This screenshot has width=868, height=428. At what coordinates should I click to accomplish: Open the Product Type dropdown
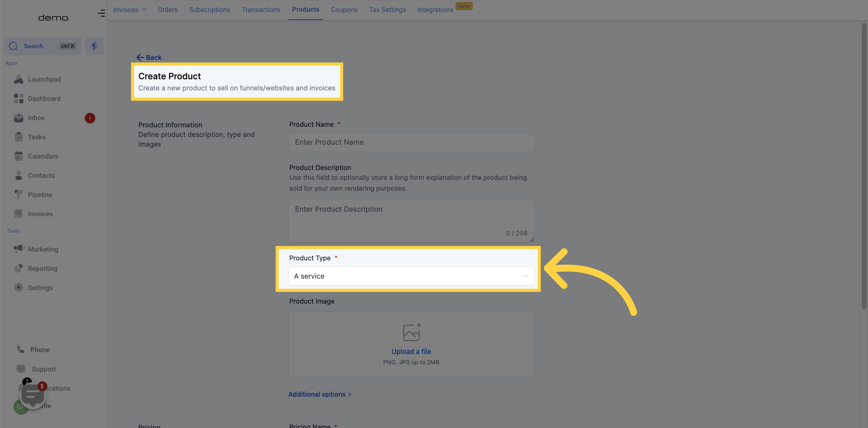(411, 276)
